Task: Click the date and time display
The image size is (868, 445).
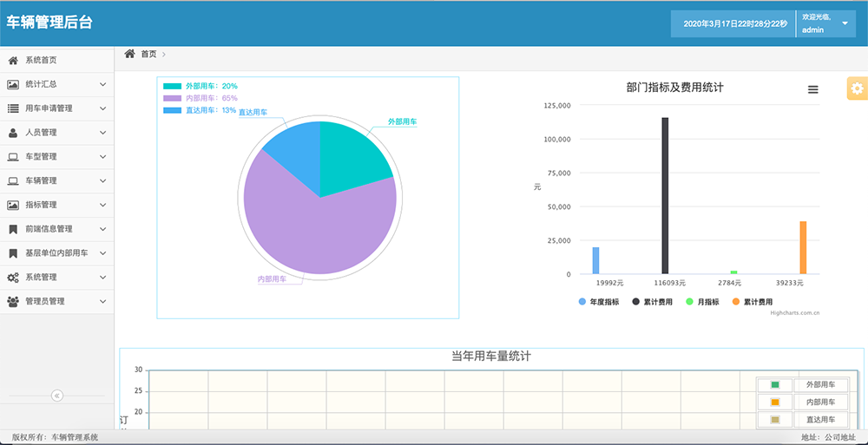Action: 734,23
